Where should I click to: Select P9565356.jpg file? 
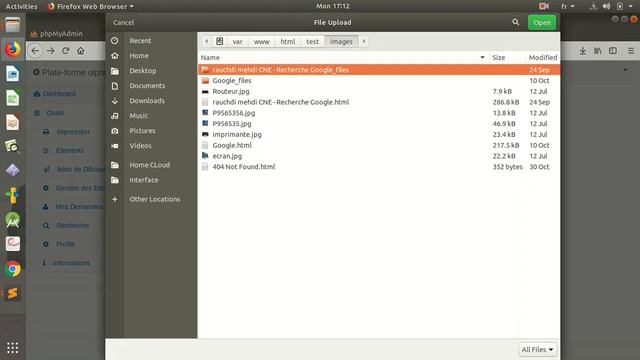379,113
